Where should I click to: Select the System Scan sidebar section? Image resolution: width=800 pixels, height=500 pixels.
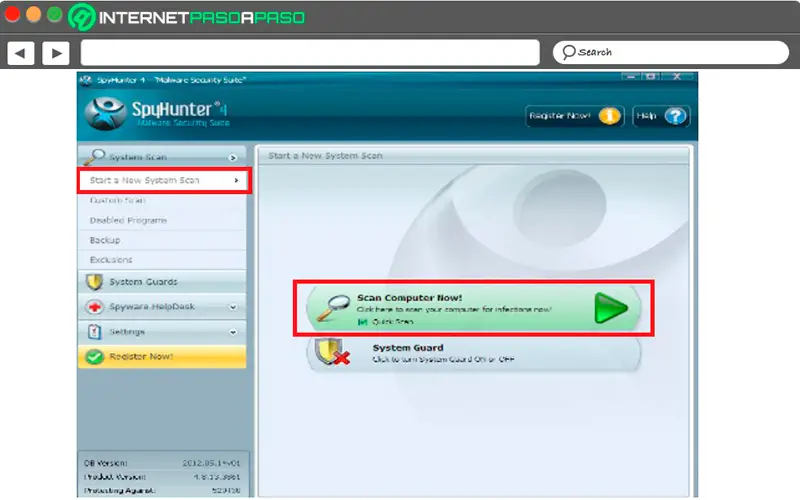coord(162,157)
